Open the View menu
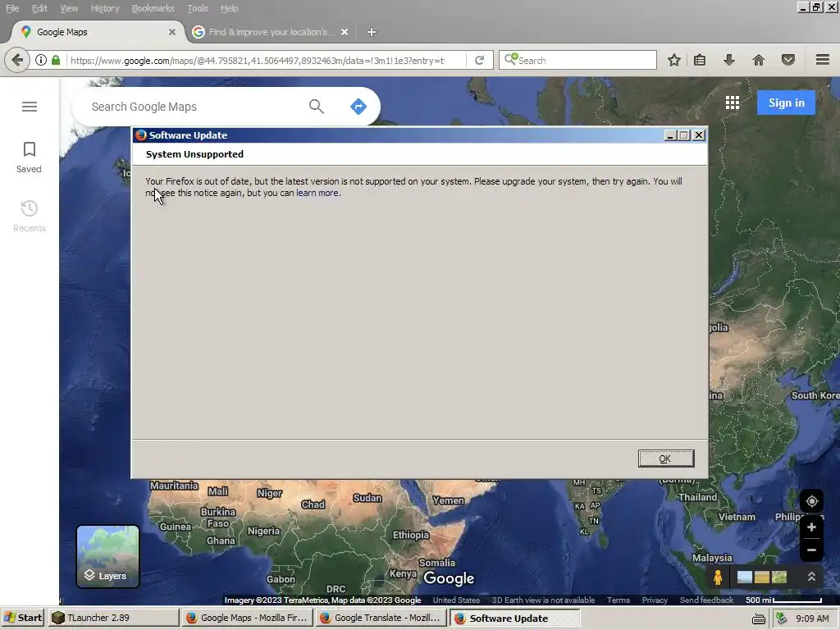 point(69,8)
